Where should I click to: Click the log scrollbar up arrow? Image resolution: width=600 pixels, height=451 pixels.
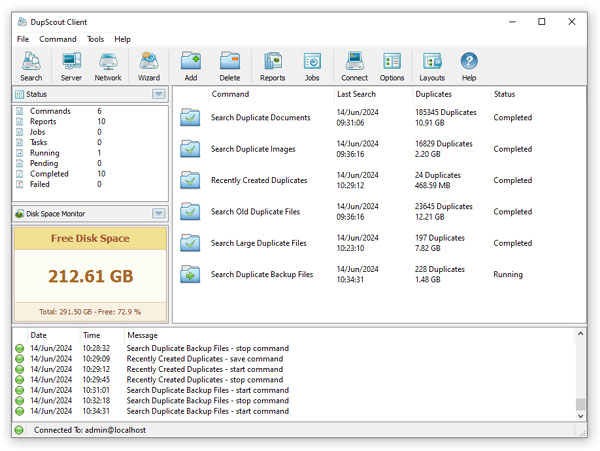[580, 334]
